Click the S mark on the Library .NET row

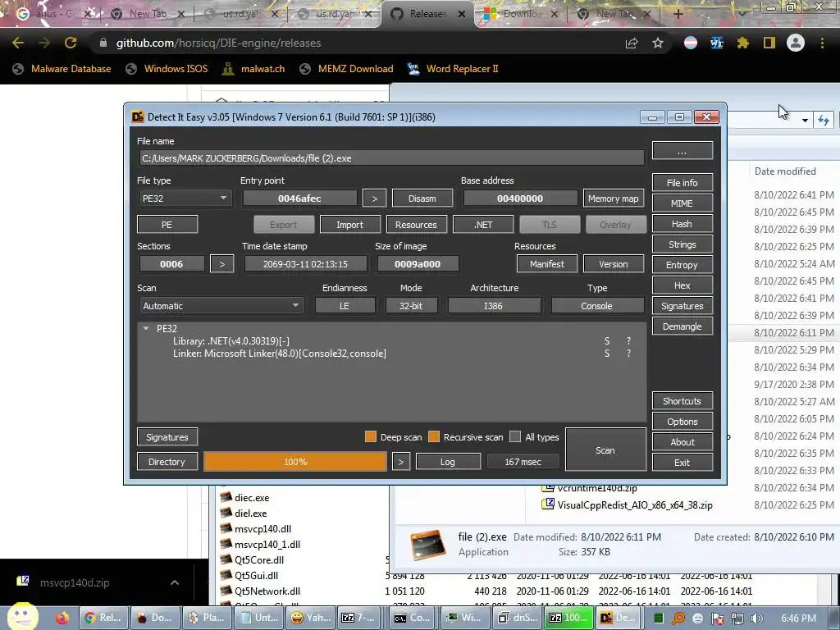point(607,340)
